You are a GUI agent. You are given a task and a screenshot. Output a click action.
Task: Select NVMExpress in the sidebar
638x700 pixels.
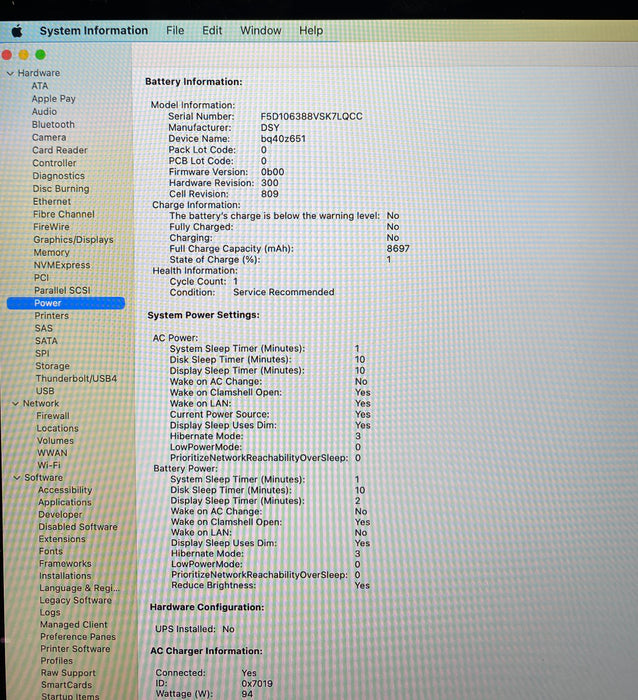[62, 265]
